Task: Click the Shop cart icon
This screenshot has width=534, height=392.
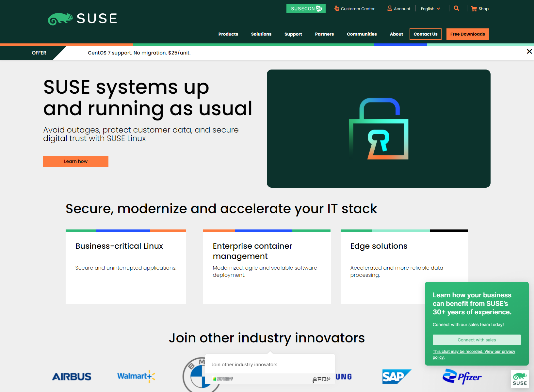Action: tap(474, 9)
